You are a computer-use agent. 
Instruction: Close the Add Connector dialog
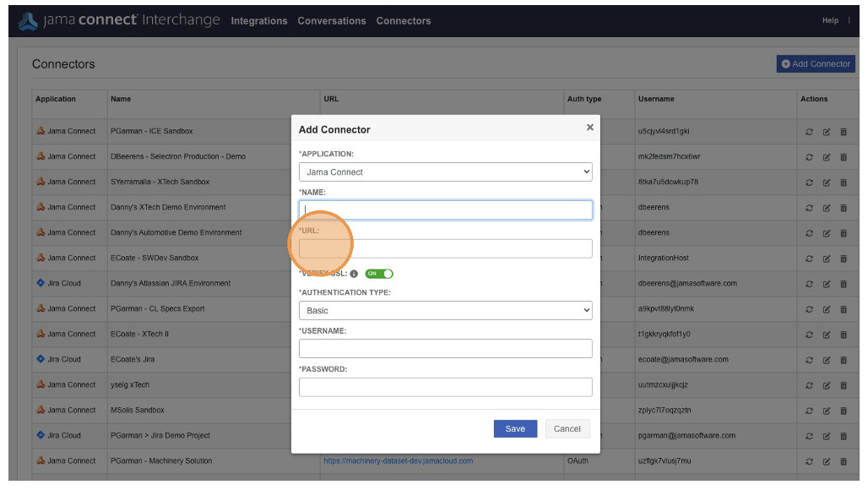(x=590, y=128)
